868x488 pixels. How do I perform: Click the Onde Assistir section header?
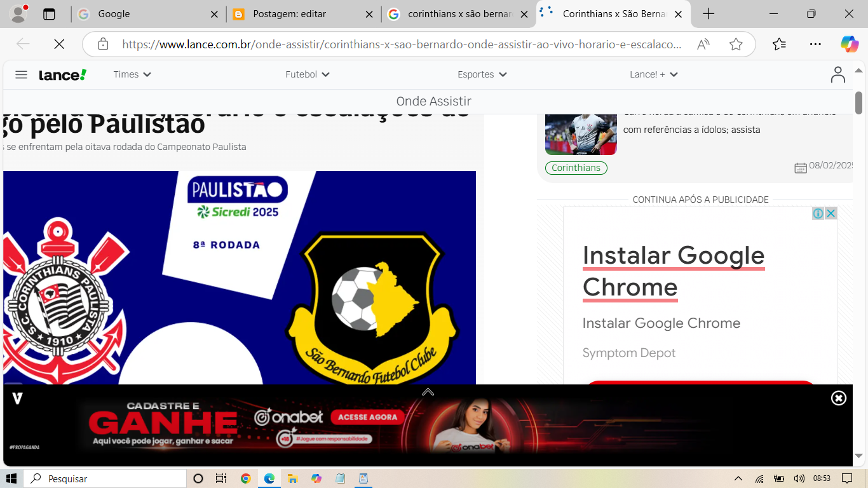pyautogui.click(x=433, y=101)
